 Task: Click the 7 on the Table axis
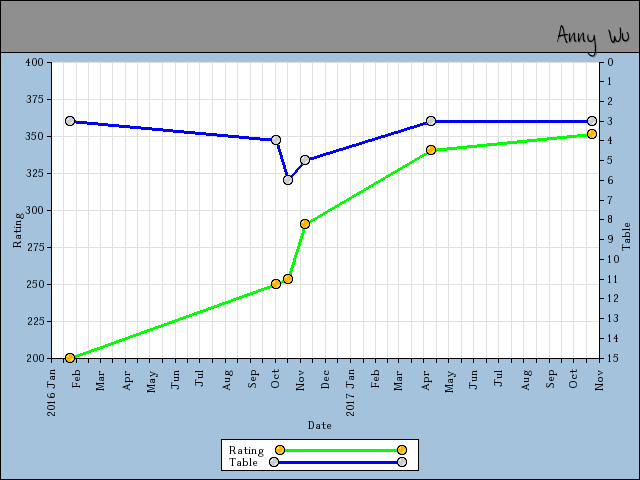coord(610,200)
